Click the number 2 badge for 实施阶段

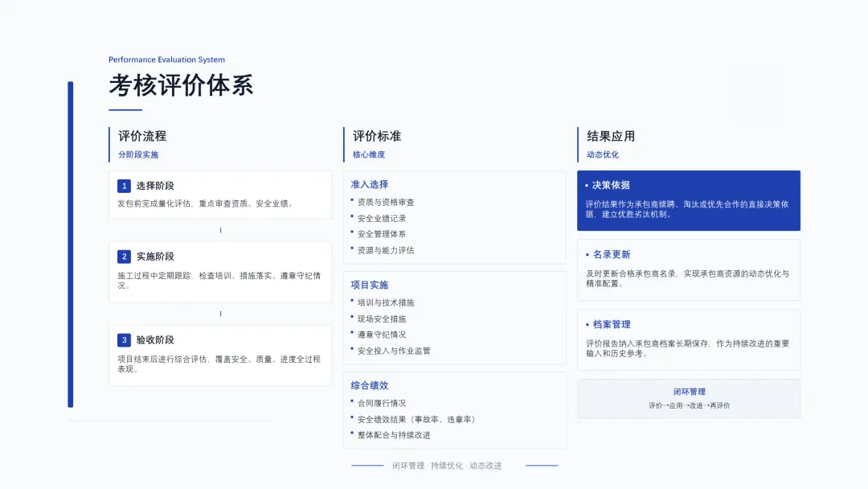[x=124, y=257]
